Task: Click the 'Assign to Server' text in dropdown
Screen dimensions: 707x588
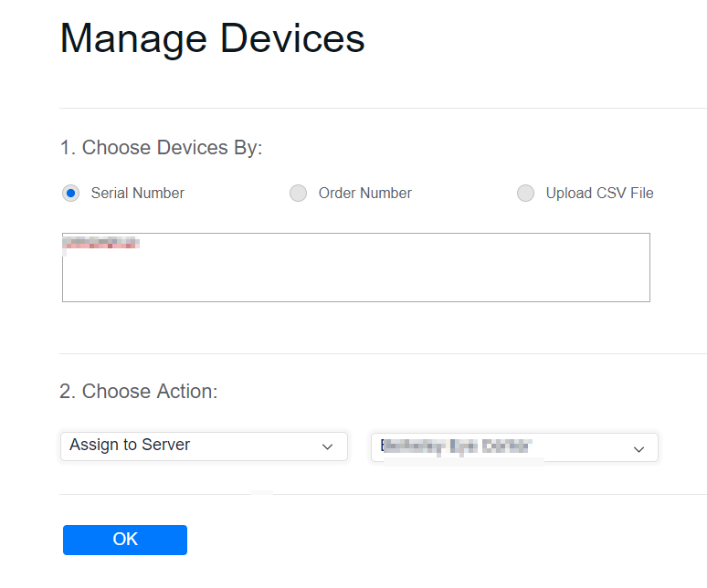Action: (130, 446)
